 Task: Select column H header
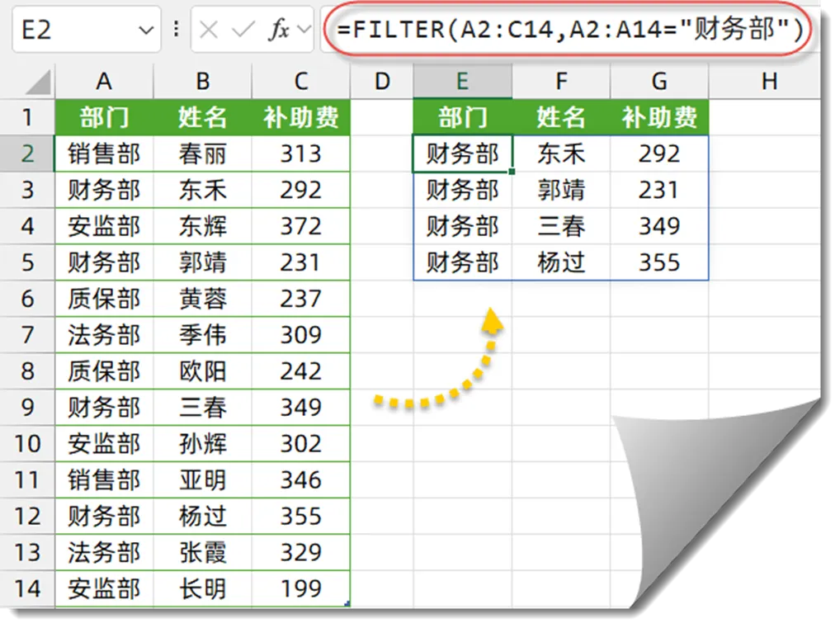(x=764, y=82)
